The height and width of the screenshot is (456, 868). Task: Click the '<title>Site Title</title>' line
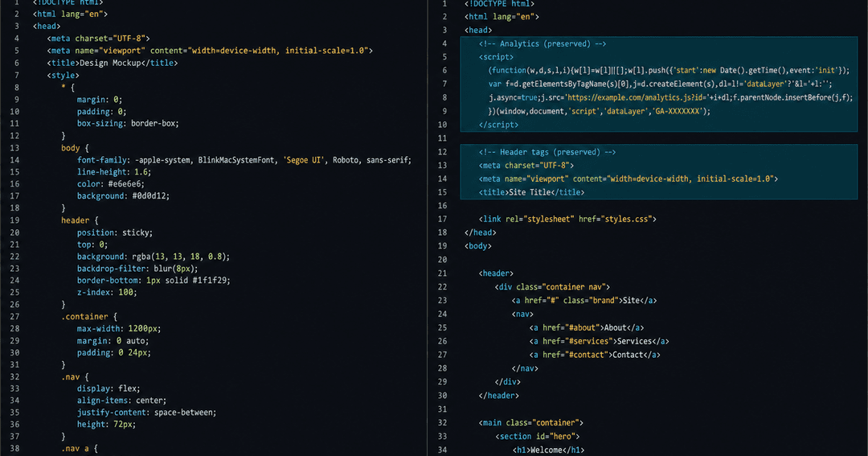pos(532,192)
